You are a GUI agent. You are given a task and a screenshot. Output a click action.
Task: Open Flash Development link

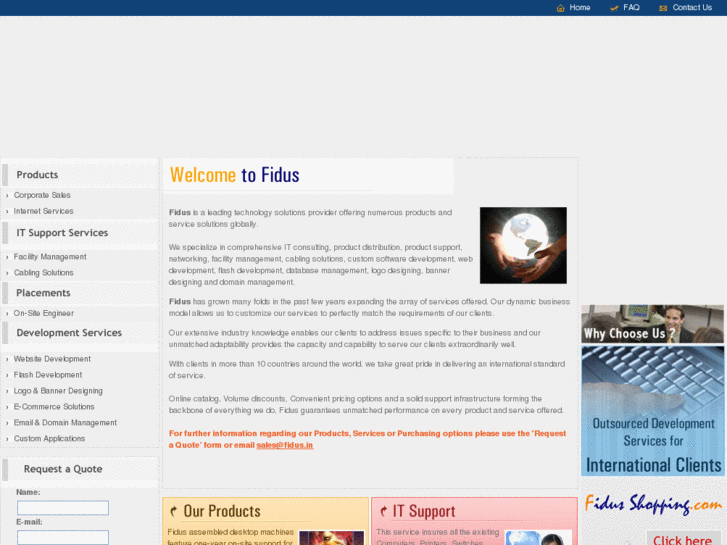(48, 375)
